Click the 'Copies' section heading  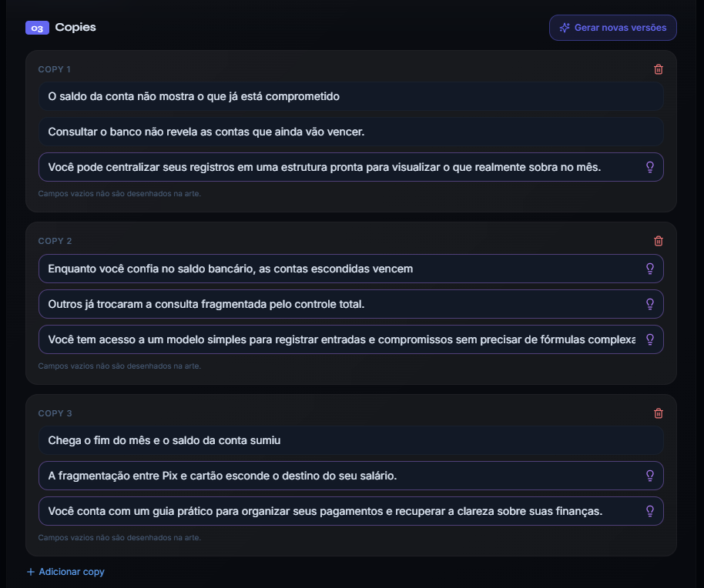point(75,28)
